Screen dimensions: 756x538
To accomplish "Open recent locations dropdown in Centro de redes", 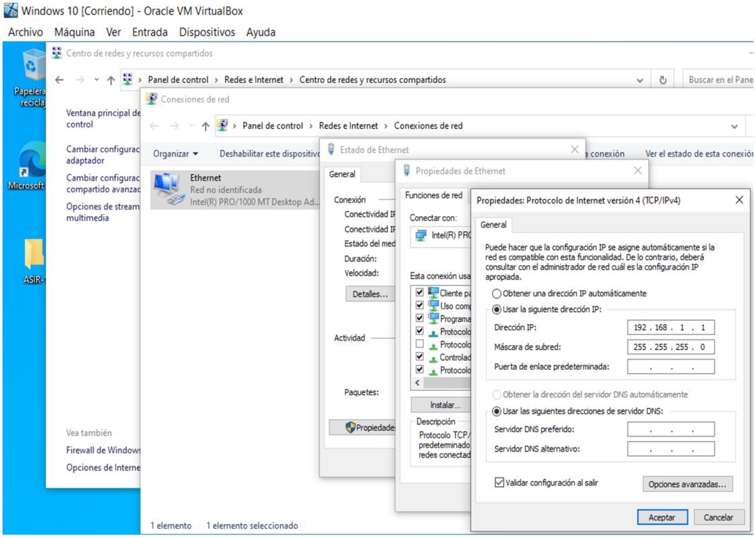I will 97,80.
